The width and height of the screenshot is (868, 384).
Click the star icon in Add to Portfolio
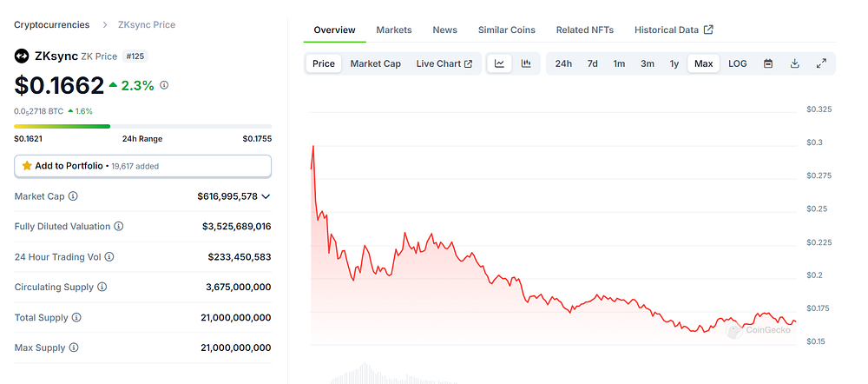(27, 166)
